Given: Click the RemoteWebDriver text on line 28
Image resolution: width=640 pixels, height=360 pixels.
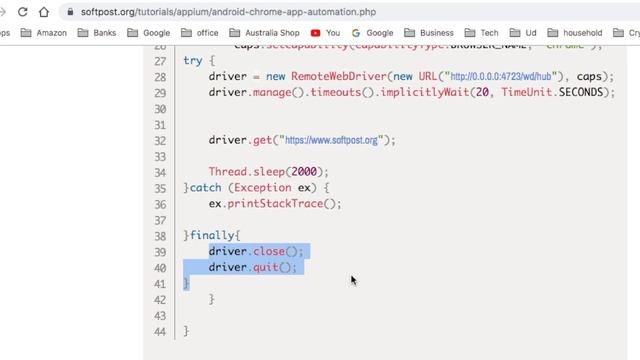Looking at the screenshot, I should pyautogui.click(x=339, y=76).
